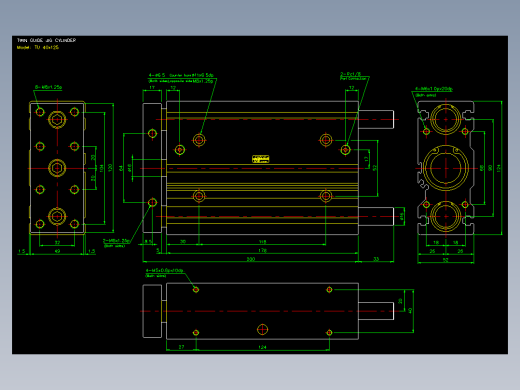This screenshot has width=520, height=390.
Task: Click the center hex bolt in left end view
Action: point(57,168)
